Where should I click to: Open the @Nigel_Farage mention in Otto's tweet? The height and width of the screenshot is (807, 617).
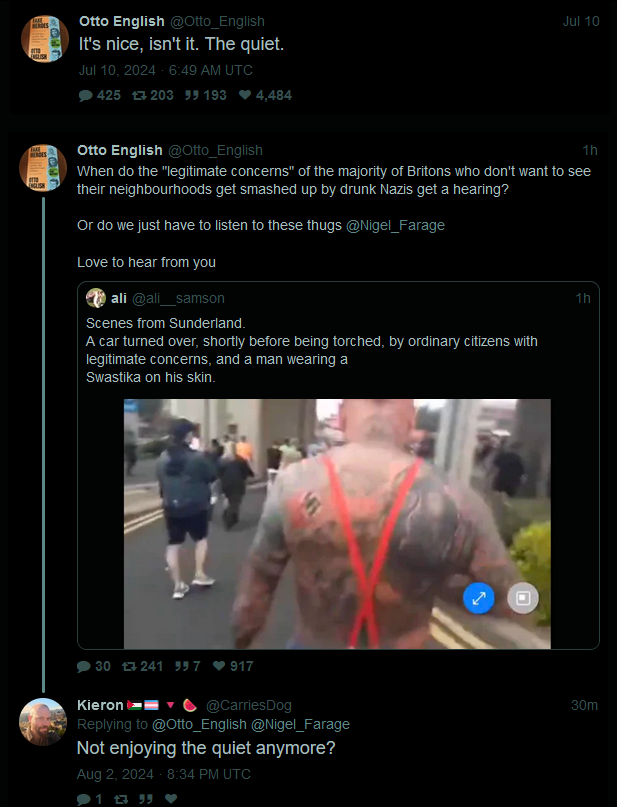(x=395, y=225)
